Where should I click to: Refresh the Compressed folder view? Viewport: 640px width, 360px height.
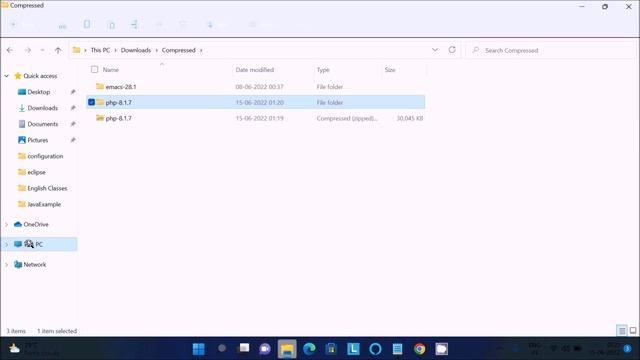[452, 50]
